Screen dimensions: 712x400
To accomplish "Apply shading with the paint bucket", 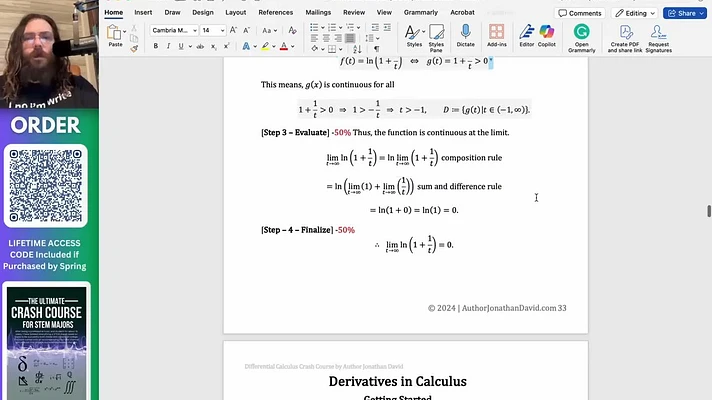I will pyautogui.click(x=315, y=49).
